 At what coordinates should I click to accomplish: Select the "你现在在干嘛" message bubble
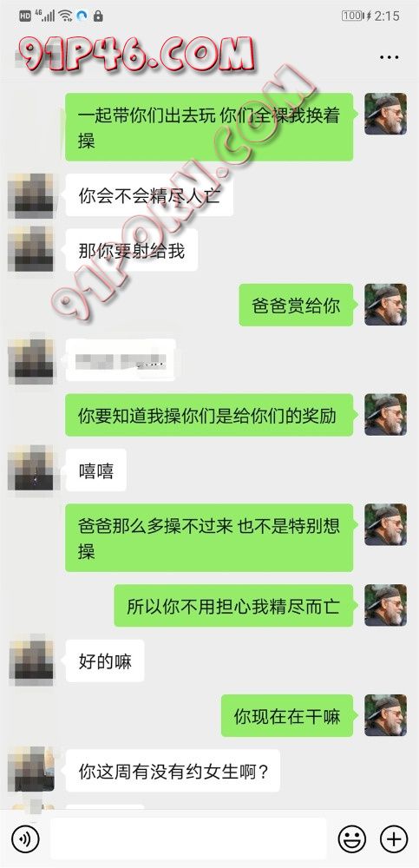287,716
